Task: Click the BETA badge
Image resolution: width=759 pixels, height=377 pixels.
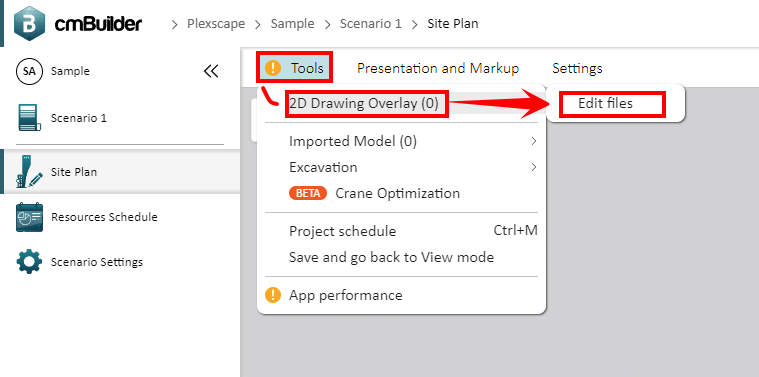Action: (308, 193)
